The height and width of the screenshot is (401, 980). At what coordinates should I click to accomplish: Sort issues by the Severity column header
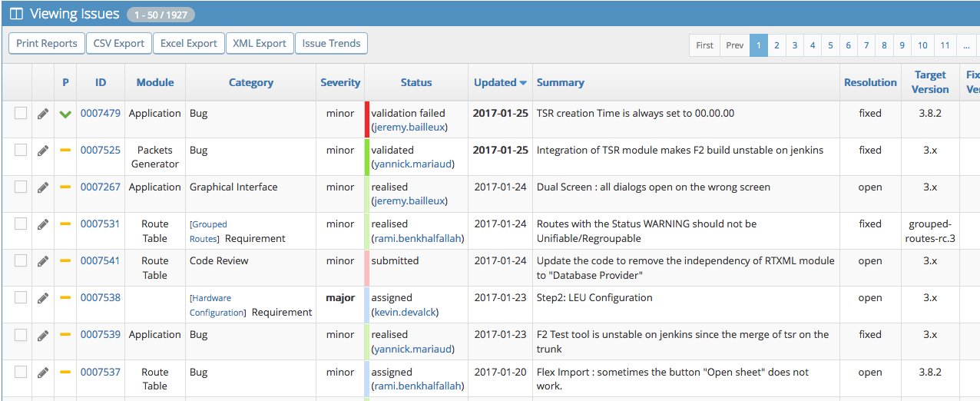click(340, 83)
